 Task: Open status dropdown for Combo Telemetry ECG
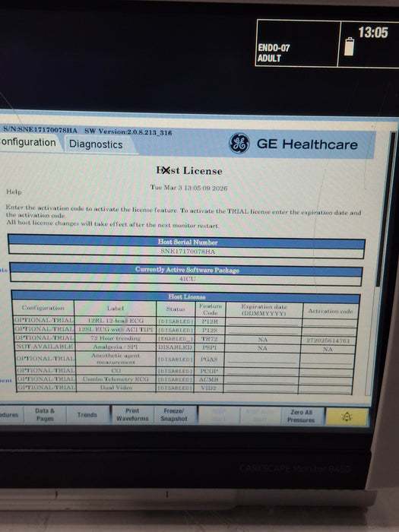(x=176, y=380)
